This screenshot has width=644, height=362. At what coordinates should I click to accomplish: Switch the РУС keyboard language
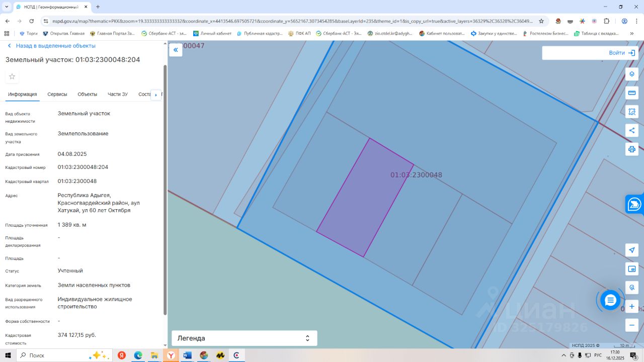tap(598, 355)
